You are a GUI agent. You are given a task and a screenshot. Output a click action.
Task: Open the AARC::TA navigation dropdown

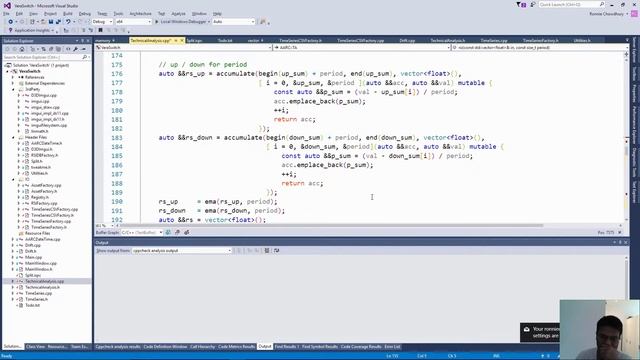362,47
